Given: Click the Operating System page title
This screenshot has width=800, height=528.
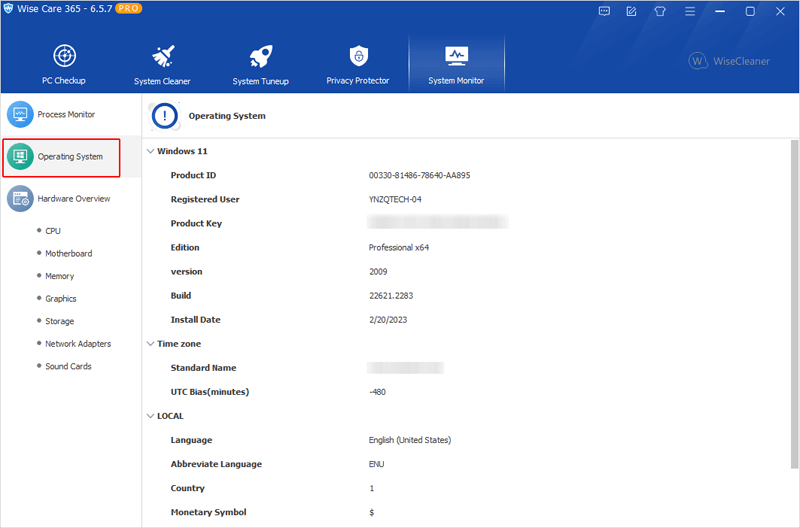Looking at the screenshot, I should 227,116.
